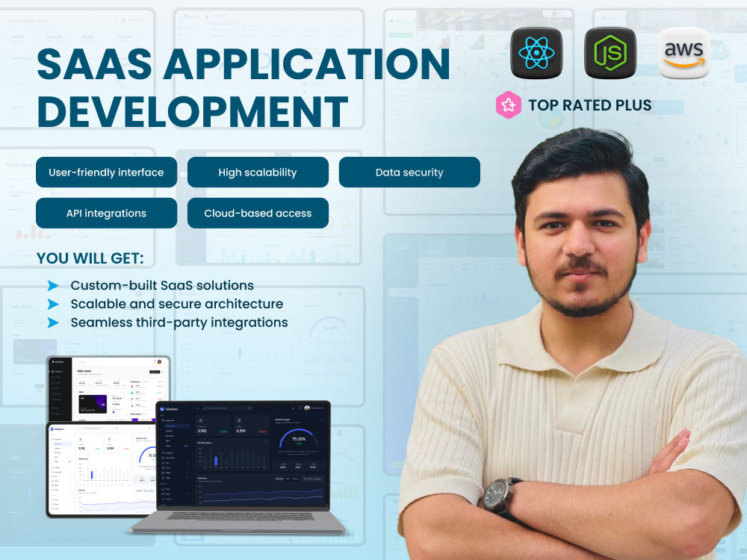Click the text Seamless third-party integrations
The image size is (747, 560).
pyautogui.click(x=179, y=323)
